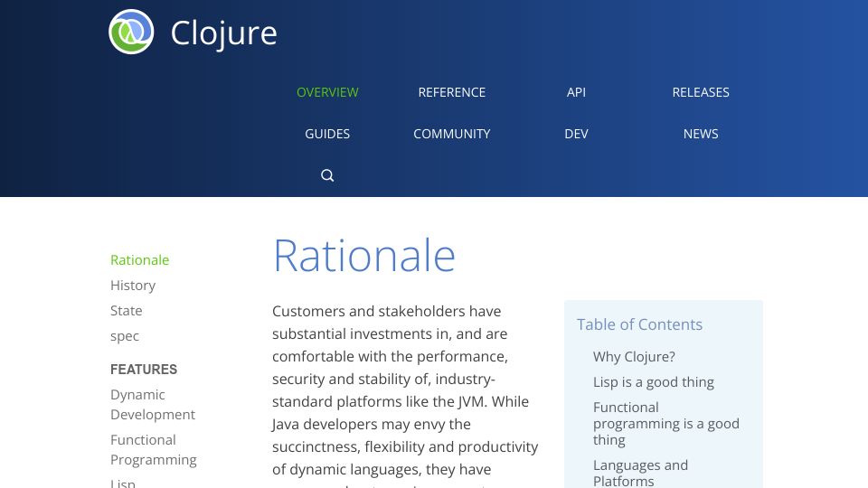Viewport: 868px width, 488px height.
Task: Open the News navigation item
Action: (701, 134)
